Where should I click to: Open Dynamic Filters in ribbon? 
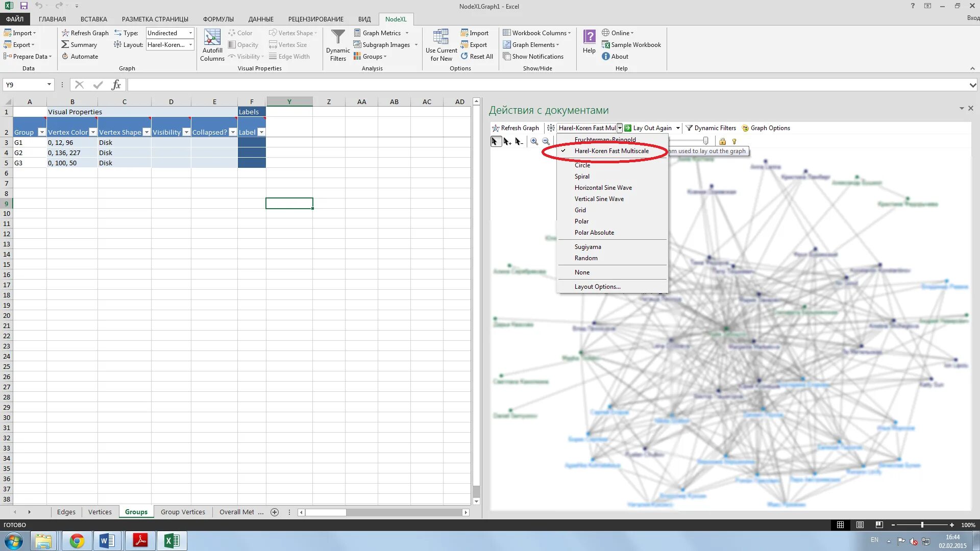[338, 45]
